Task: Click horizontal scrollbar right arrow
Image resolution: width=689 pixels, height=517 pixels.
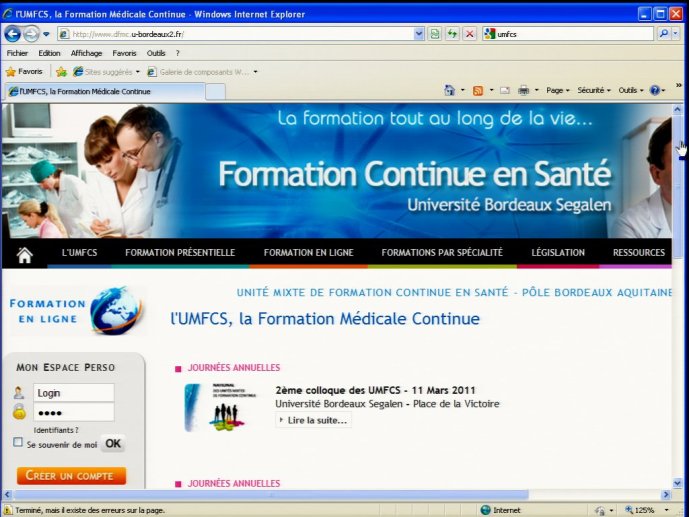Action: pyautogui.click(x=666, y=495)
